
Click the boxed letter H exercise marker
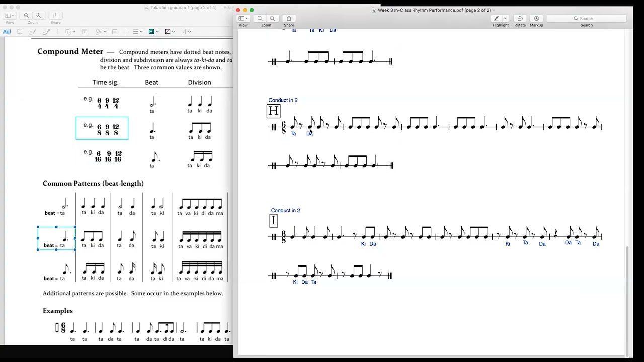coord(273,111)
